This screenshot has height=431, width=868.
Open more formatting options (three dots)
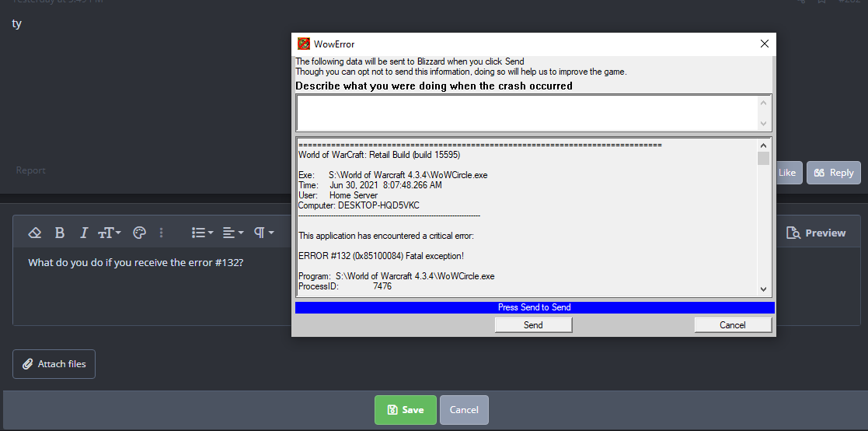pos(161,233)
